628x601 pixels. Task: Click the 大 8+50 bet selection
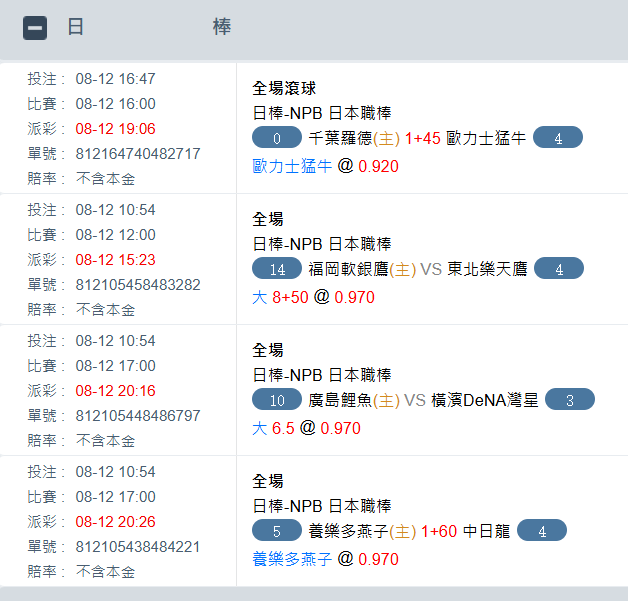pyautogui.click(x=281, y=297)
